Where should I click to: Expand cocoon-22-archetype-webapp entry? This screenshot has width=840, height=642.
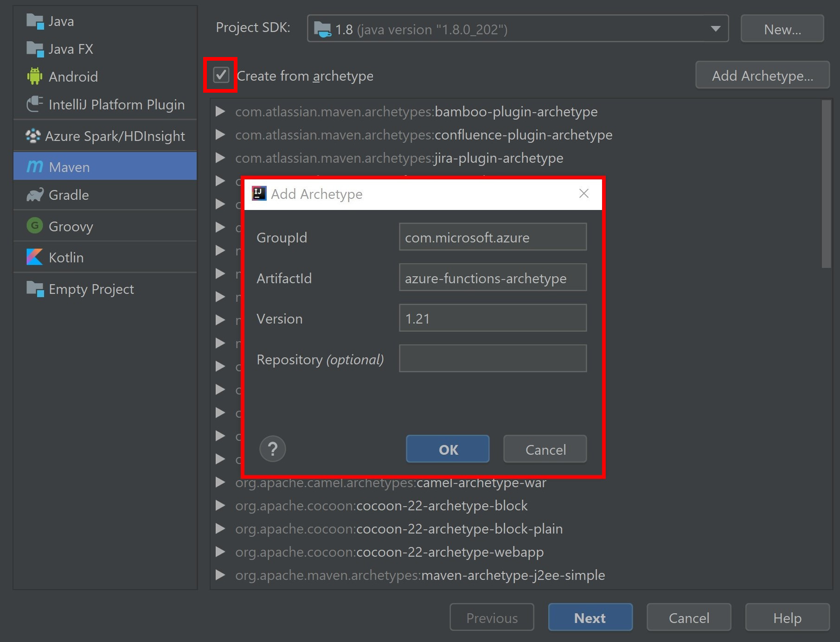(x=220, y=552)
